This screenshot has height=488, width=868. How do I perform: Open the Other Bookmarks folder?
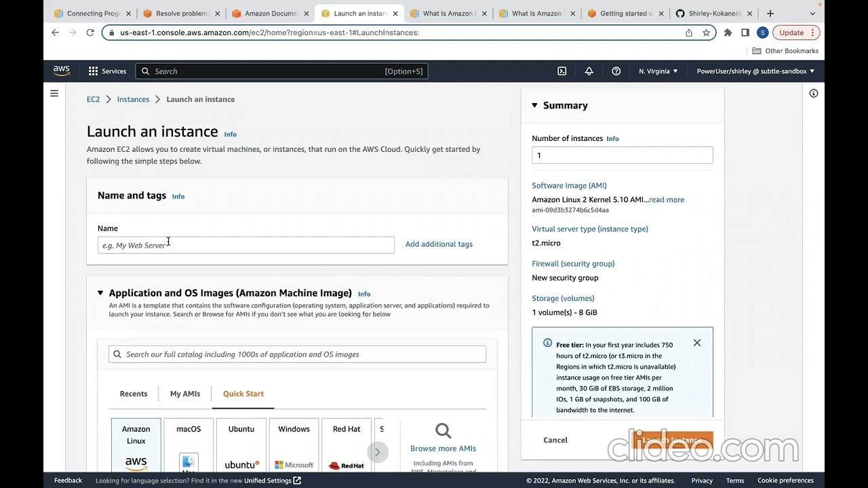[785, 51]
